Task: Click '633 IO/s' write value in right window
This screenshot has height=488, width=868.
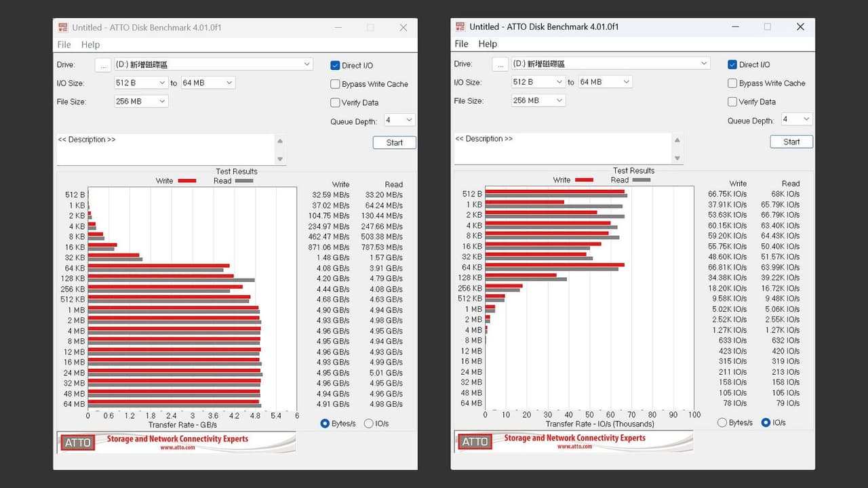Action: pos(732,340)
